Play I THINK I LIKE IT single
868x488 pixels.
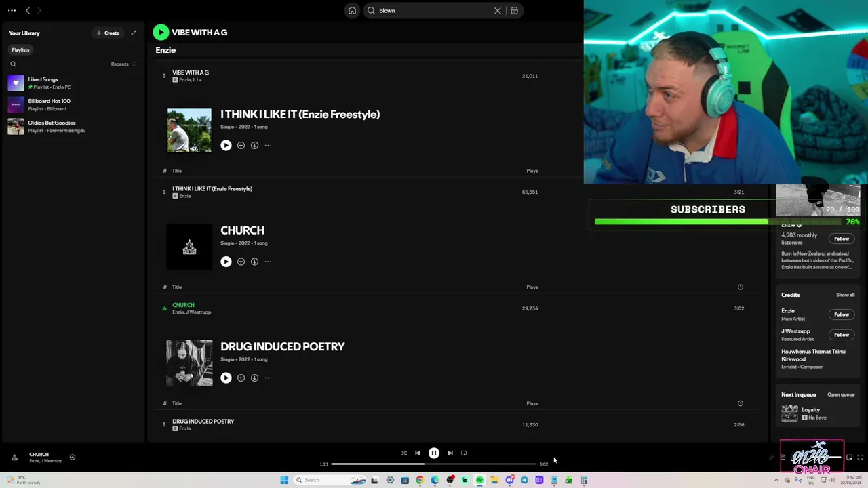pyautogui.click(x=226, y=145)
